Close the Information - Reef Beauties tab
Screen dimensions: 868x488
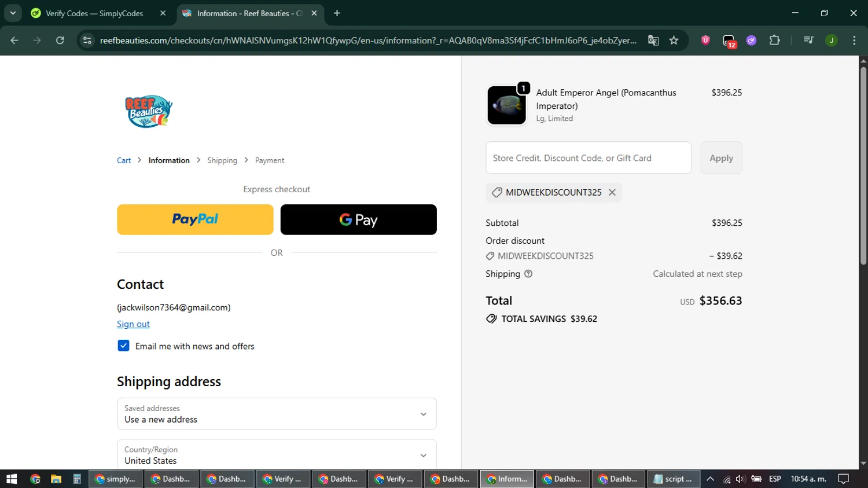coord(314,13)
